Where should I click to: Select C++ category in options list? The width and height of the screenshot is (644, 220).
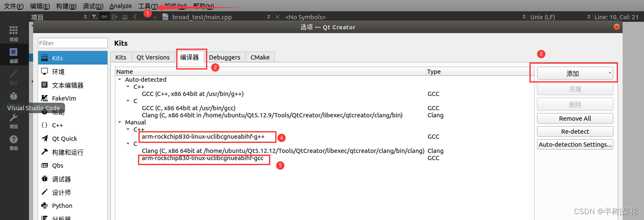point(73,125)
